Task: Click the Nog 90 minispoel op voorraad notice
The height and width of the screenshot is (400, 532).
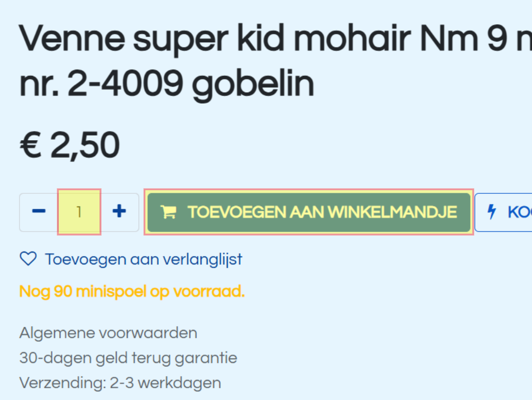Action: (x=132, y=291)
